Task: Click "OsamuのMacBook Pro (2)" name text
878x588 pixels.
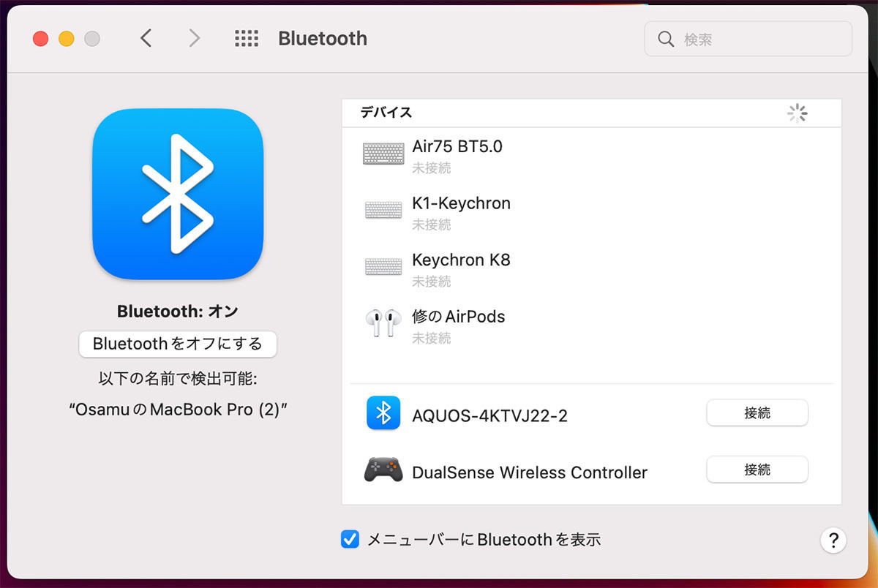Action: click(x=178, y=410)
